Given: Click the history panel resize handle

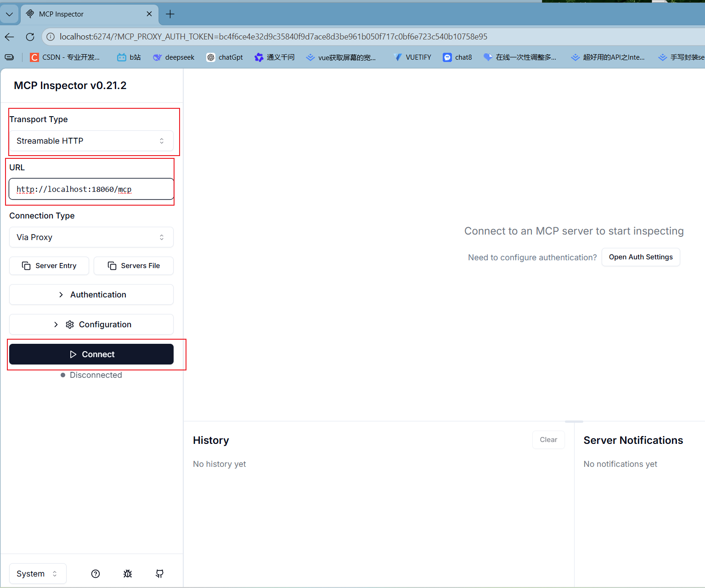Looking at the screenshot, I should pyautogui.click(x=574, y=421).
